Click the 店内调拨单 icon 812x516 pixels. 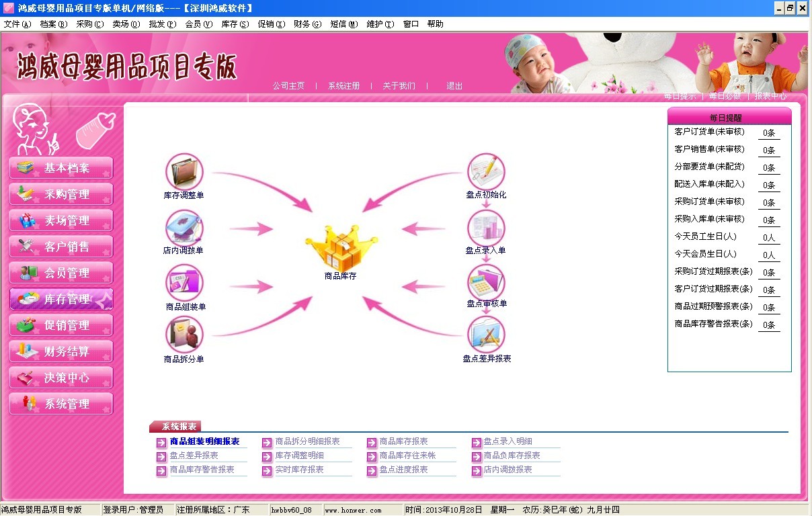pyautogui.click(x=184, y=228)
